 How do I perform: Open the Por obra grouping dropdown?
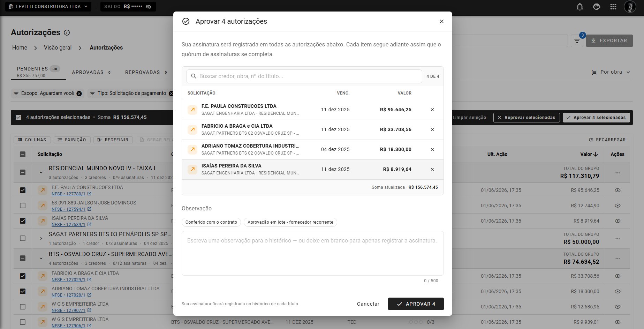point(611,72)
